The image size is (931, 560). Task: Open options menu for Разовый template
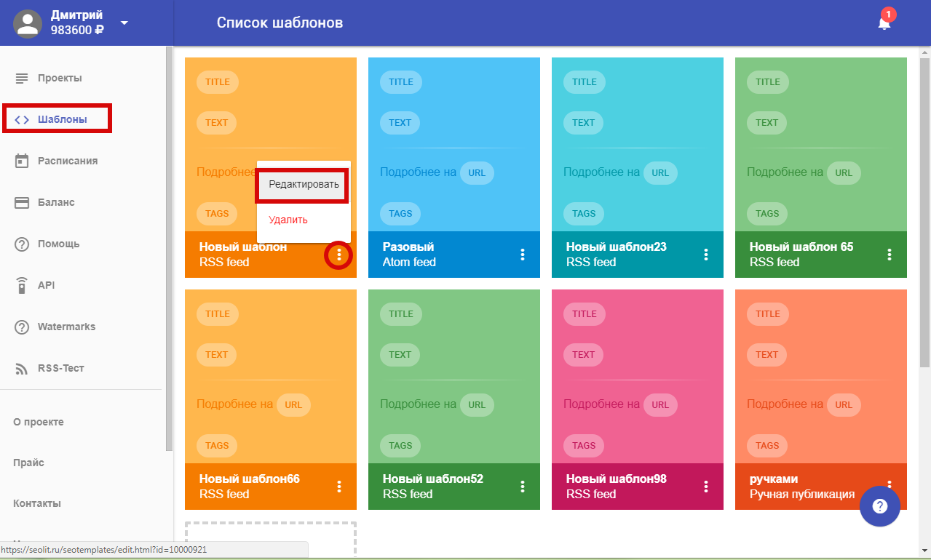coord(522,255)
